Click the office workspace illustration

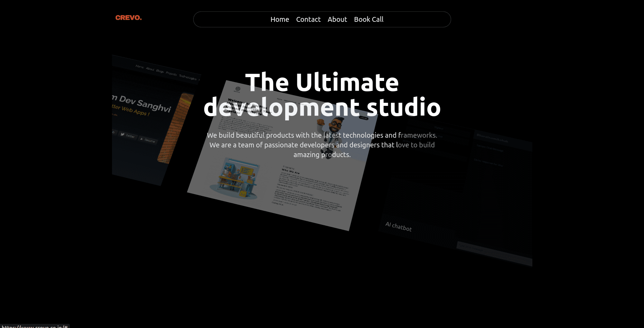235,178
